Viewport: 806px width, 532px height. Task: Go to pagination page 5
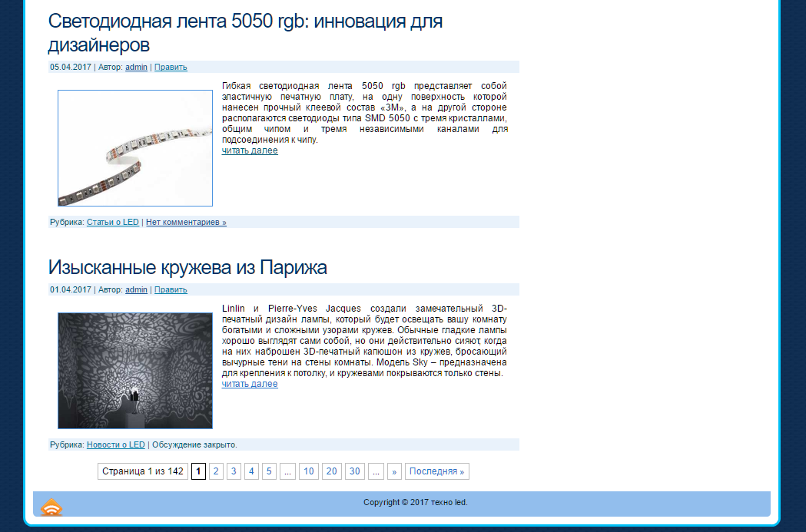(x=269, y=471)
